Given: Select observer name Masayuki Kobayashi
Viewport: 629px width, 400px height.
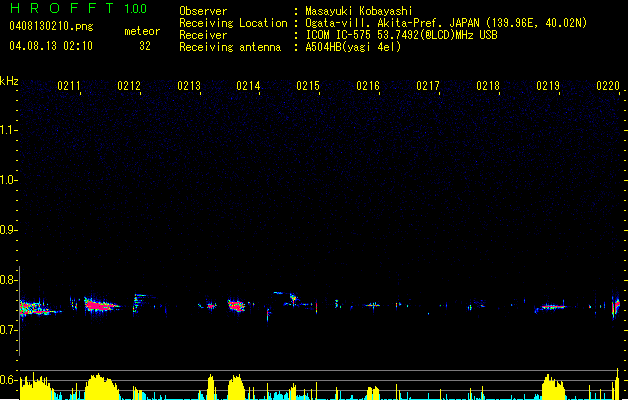Looking at the screenshot, I should click(x=359, y=11).
